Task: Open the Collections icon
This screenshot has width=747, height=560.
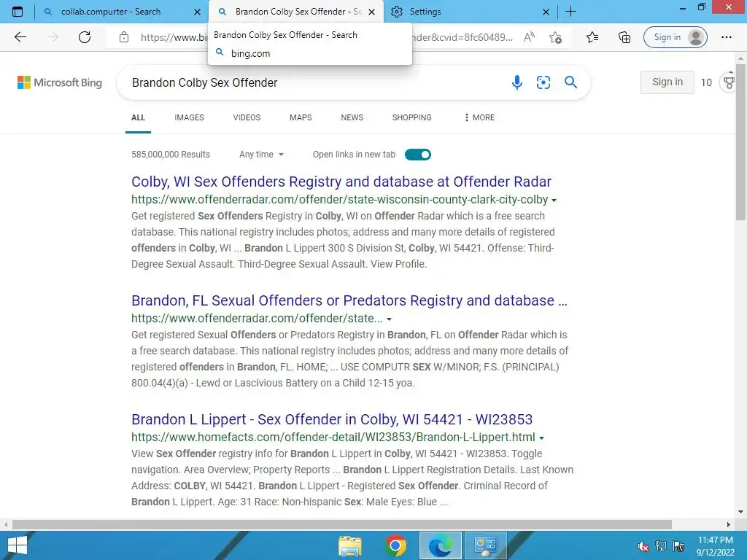Action: click(x=624, y=37)
